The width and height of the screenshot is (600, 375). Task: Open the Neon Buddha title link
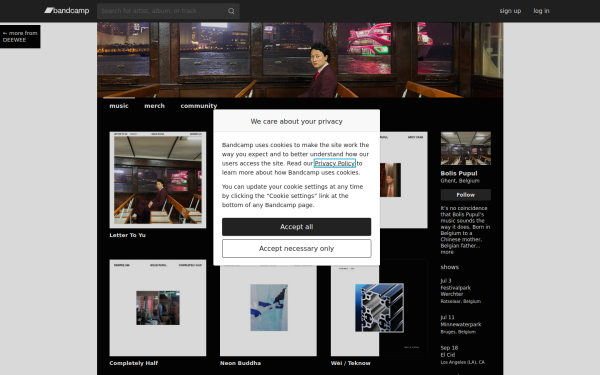tap(240, 363)
